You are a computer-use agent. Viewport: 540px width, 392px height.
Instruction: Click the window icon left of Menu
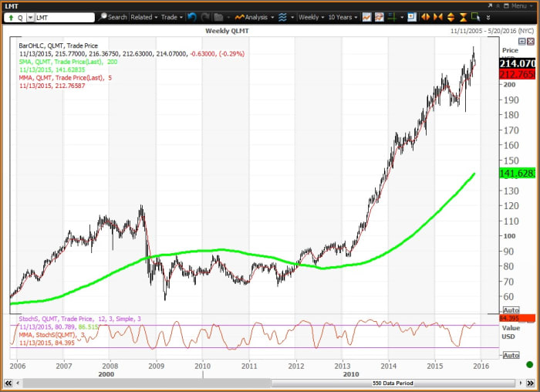coord(506,6)
